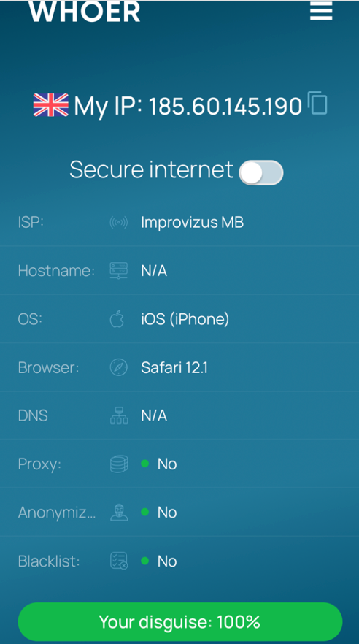Click the Safari compass icon
The width and height of the screenshot is (359, 644).
click(119, 367)
